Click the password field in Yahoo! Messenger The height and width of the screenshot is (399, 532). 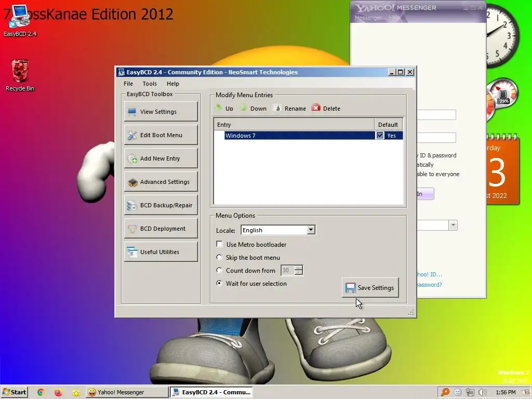click(436, 138)
